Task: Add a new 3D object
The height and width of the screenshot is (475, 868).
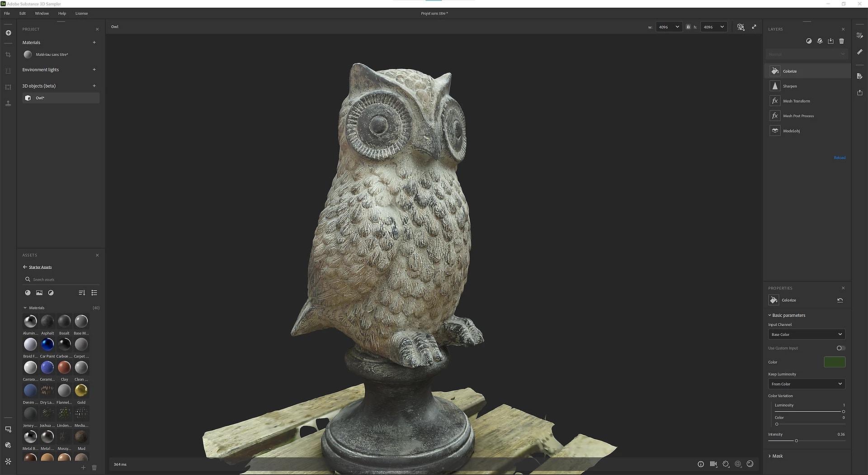Action: tap(94, 86)
